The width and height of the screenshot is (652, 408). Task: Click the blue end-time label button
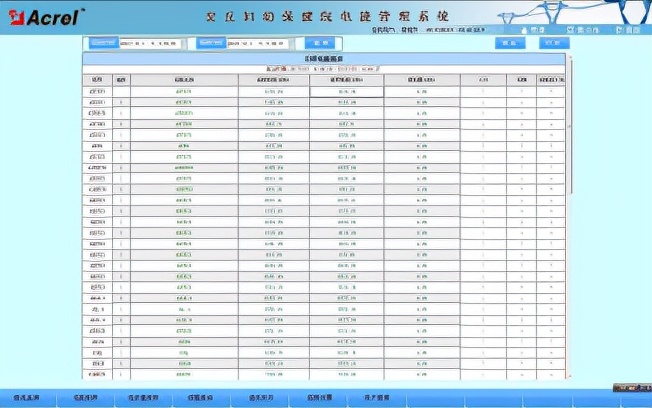tap(211, 42)
